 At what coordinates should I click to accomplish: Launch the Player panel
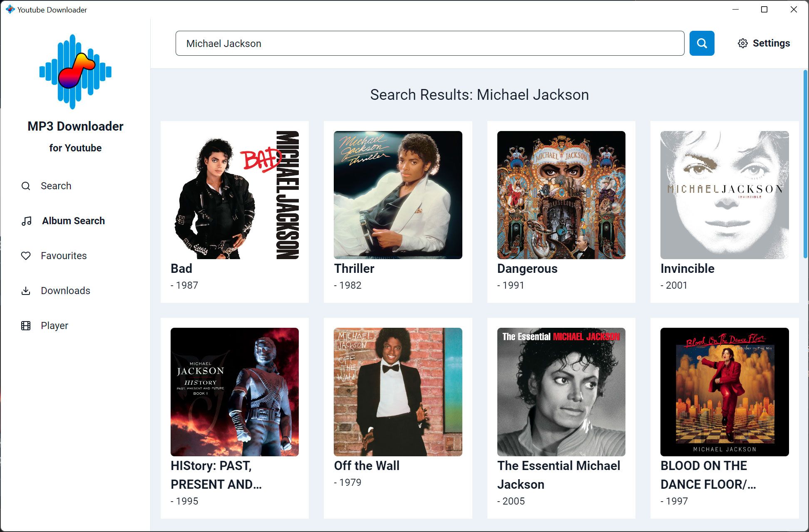[x=55, y=325]
